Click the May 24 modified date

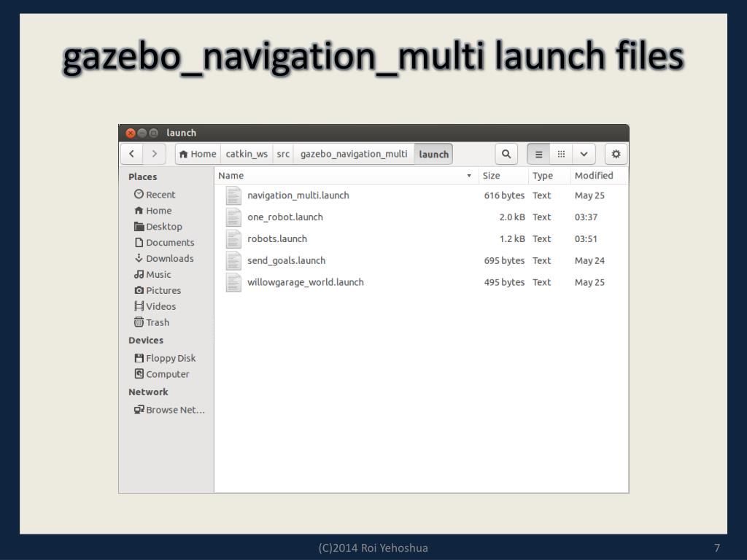click(x=589, y=260)
